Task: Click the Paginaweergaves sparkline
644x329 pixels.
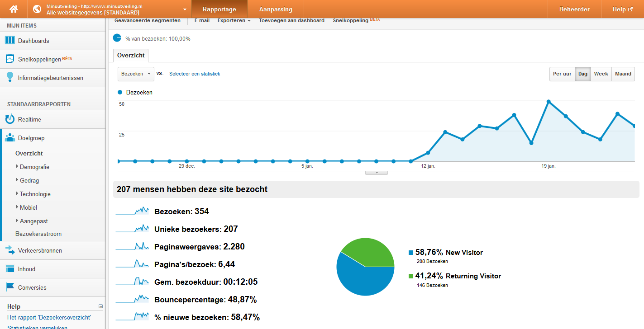Action: point(132,246)
